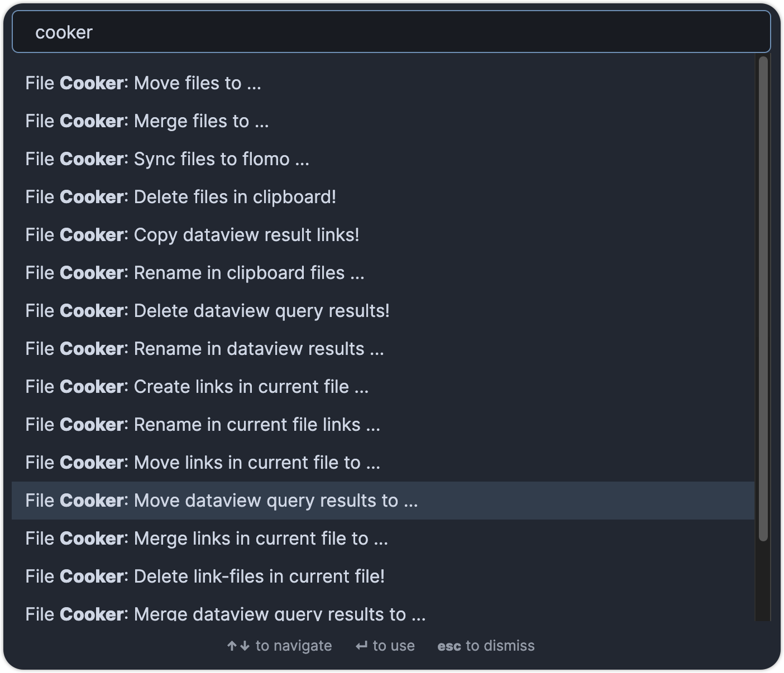Select File Cooker: Merge files to command
This screenshot has height=673, width=784.
(383, 121)
